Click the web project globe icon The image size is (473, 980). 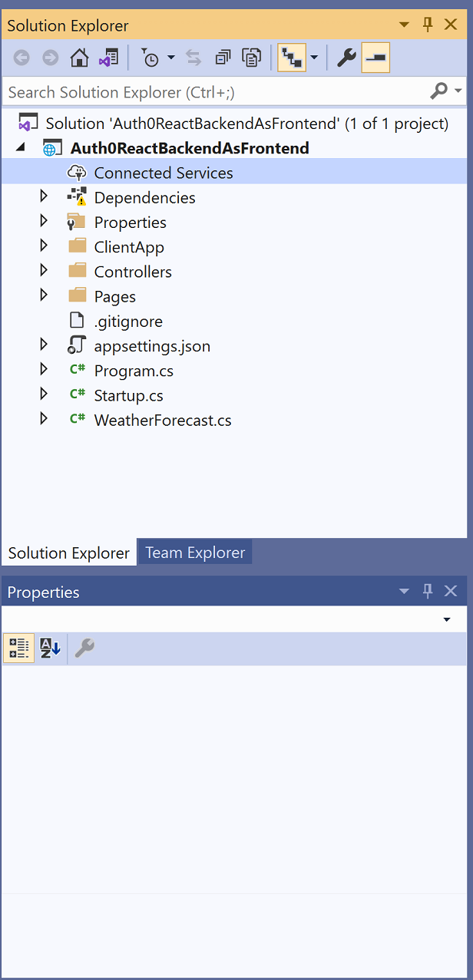[x=52, y=148]
